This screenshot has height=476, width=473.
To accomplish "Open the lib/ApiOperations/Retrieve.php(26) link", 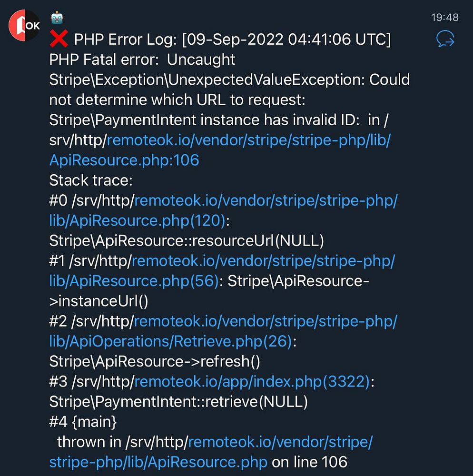I will click(x=170, y=341).
